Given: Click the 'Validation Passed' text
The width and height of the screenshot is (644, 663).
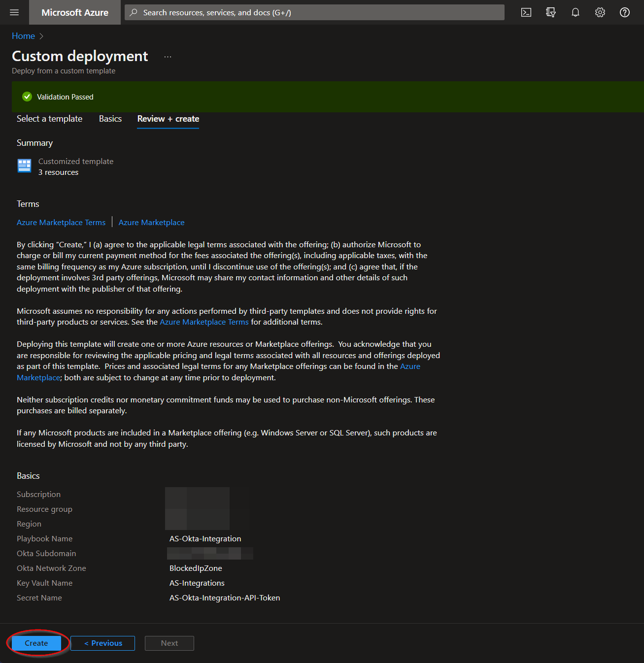Looking at the screenshot, I should click(x=65, y=97).
